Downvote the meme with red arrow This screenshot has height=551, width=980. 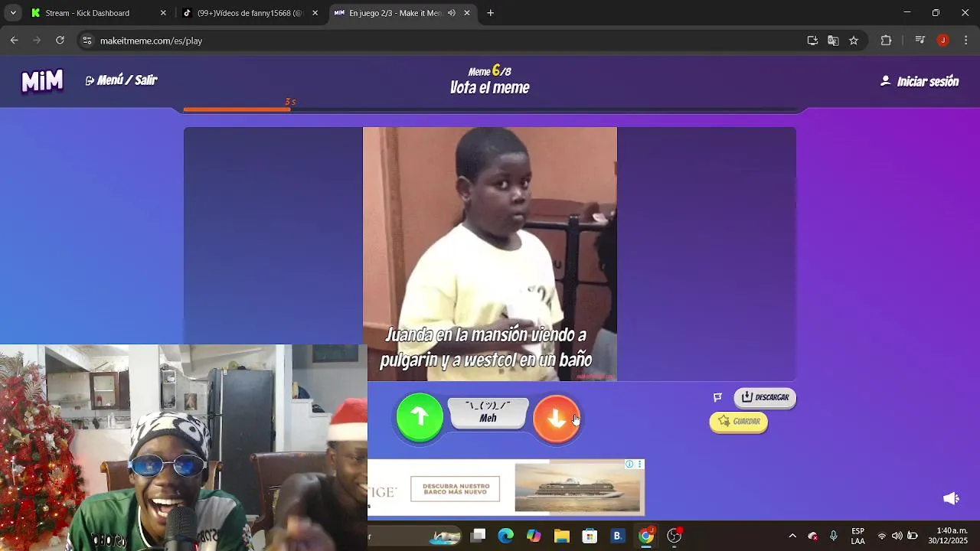(557, 418)
